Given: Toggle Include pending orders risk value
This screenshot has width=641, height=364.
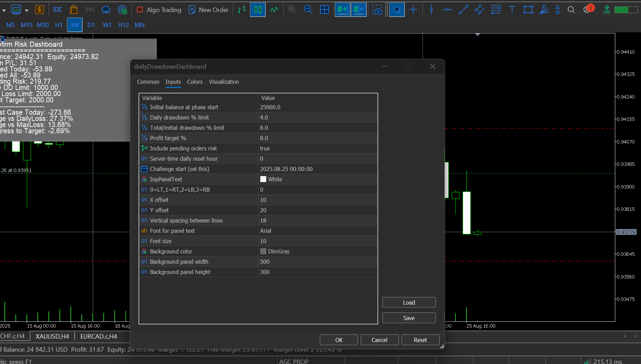Looking at the screenshot, I should click(318, 148).
